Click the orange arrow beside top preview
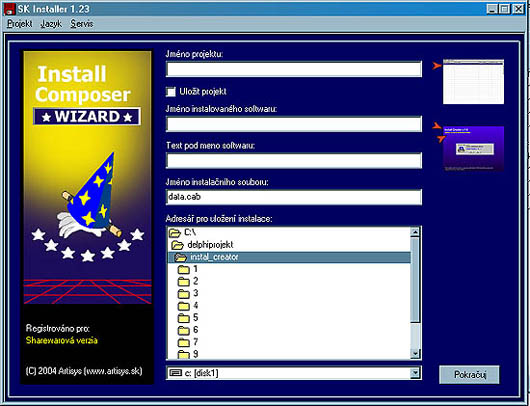The width and height of the screenshot is (530, 406). (437, 66)
